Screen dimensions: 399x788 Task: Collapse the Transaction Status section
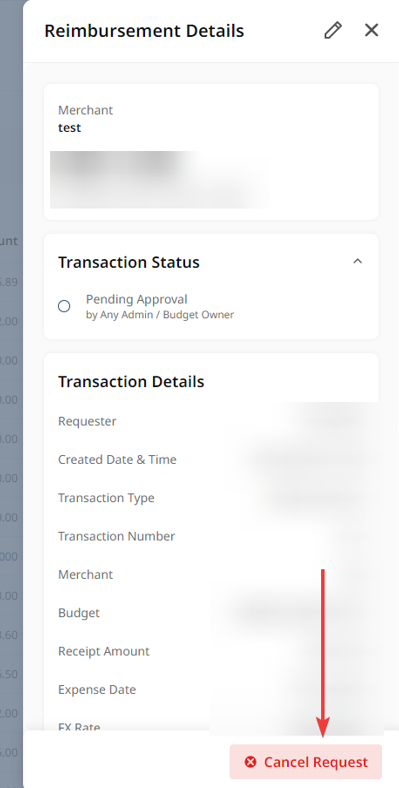pos(357,261)
